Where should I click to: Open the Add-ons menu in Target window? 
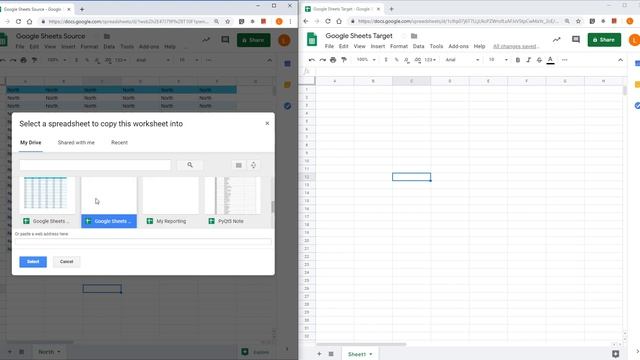[458, 47]
